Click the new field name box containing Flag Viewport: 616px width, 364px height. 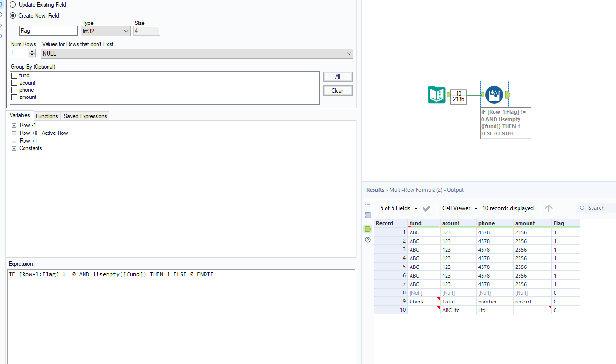[48, 31]
